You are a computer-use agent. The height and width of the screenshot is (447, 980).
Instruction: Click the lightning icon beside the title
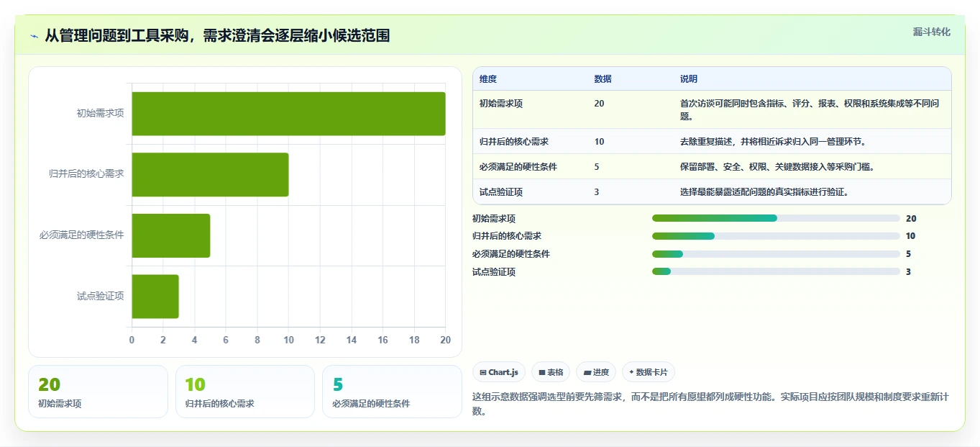tap(34, 35)
